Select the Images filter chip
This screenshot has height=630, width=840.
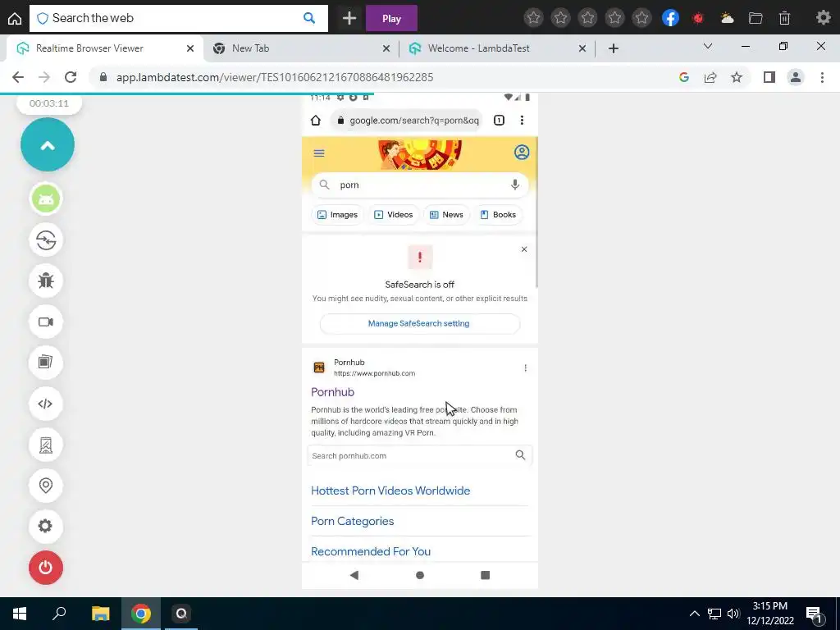tap(337, 215)
